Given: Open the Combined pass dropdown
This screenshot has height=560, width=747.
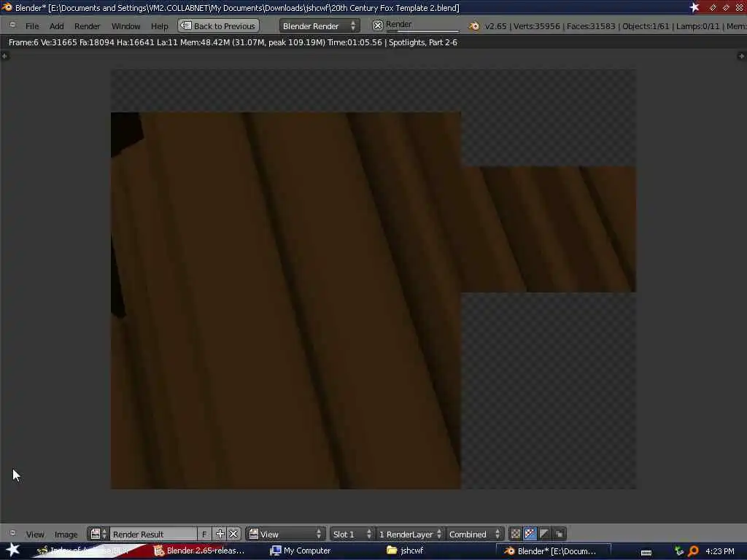Looking at the screenshot, I should 474,534.
